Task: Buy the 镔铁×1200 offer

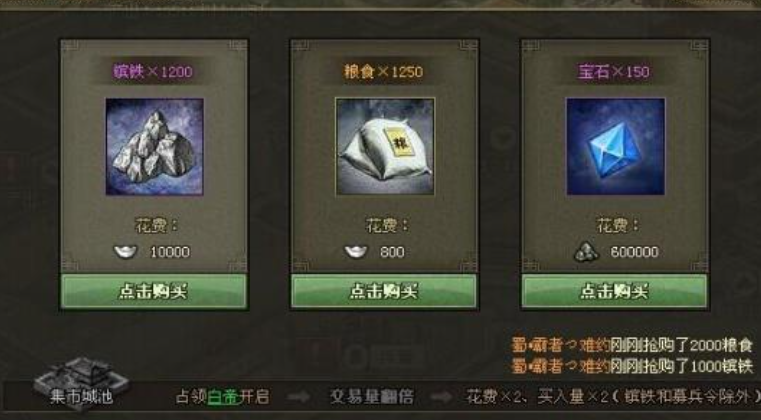Action: tap(153, 291)
